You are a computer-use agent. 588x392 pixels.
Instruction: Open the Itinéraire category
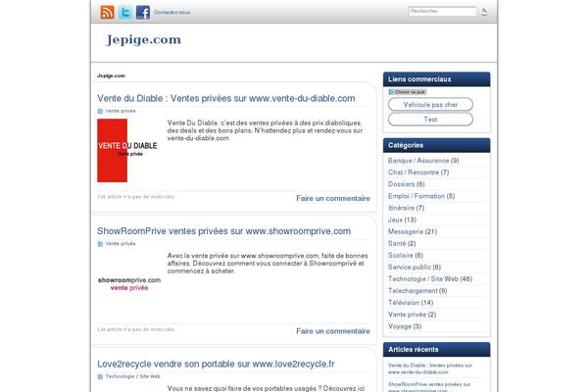pyautogui.click(x=401, y=208)
